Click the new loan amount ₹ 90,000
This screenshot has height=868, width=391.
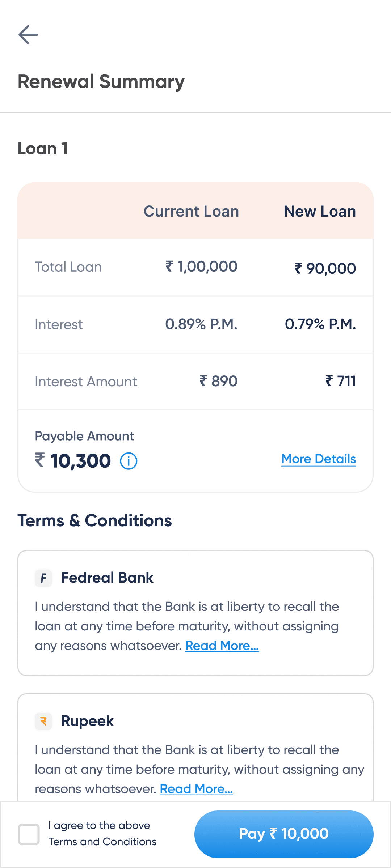[325, 268]
